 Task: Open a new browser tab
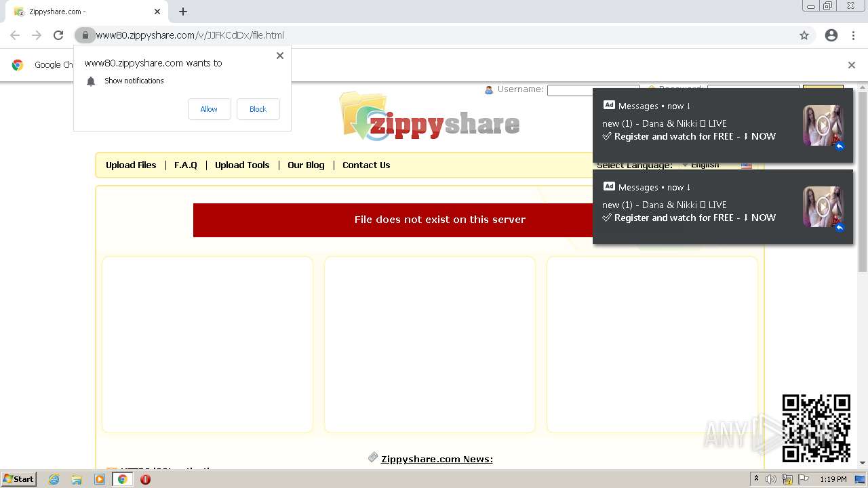pos(183,12)
